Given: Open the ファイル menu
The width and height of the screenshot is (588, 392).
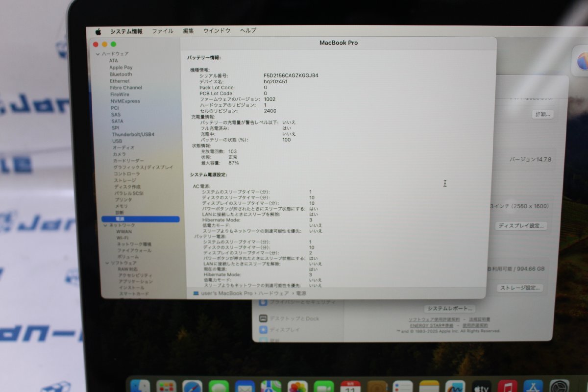Looking at the screenshot, I should [x=163, y=31].
